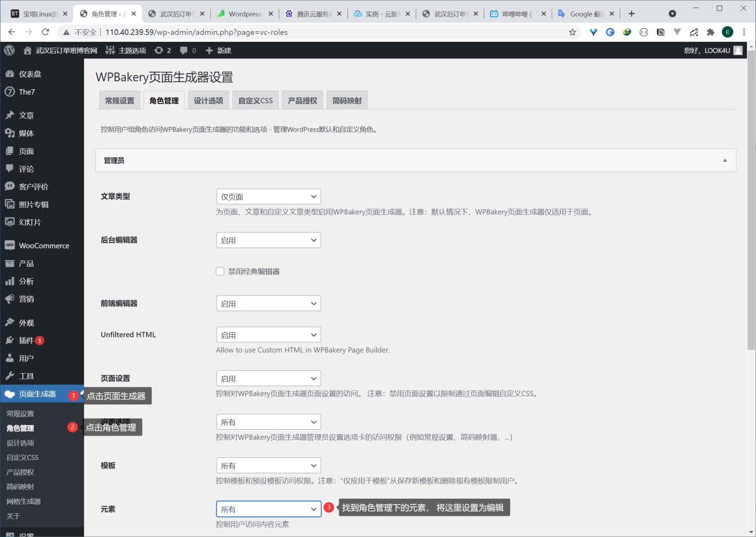Viewport: 756px width, 537px height.
Task: Switch to the 简码映射 tab
Action: (346, 100)
